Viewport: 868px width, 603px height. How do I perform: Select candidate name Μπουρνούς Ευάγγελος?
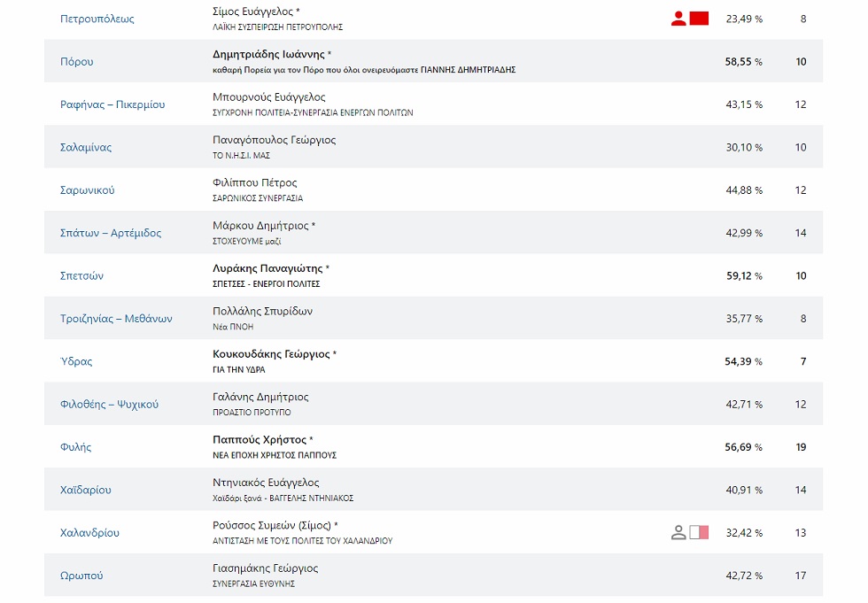[x=269, y=97]
